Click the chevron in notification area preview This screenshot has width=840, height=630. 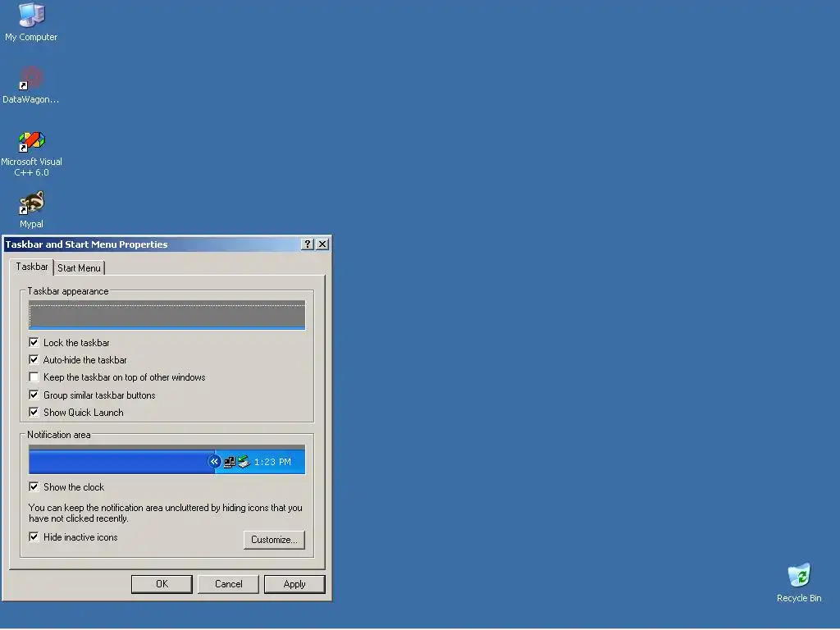tap(214, 461)
